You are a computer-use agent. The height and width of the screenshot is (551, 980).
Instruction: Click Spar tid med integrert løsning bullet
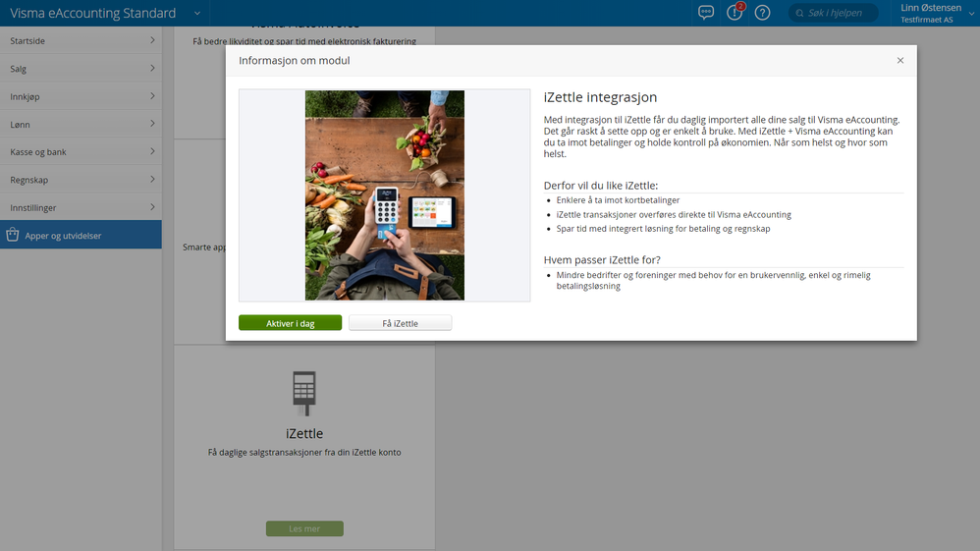point(663,229)
